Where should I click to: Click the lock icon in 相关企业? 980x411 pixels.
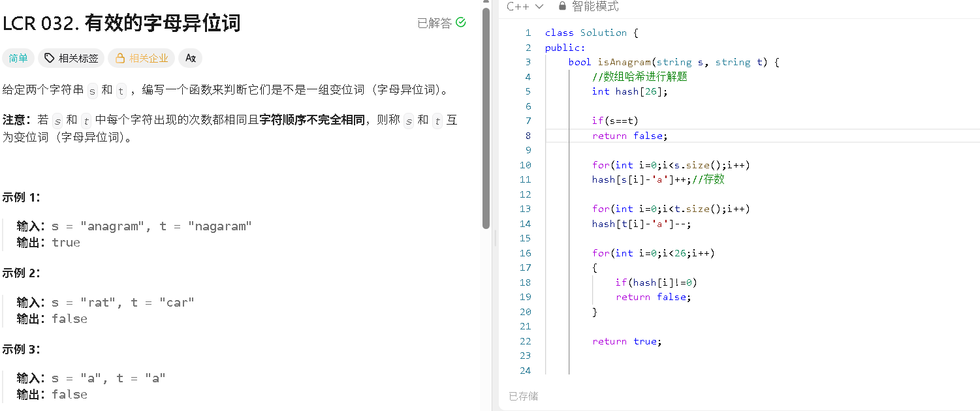(119, 58)
